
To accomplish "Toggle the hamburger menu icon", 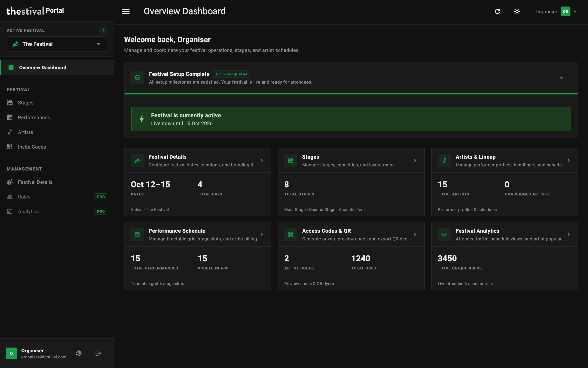I will pyautogui.click(x=126, y=11).
